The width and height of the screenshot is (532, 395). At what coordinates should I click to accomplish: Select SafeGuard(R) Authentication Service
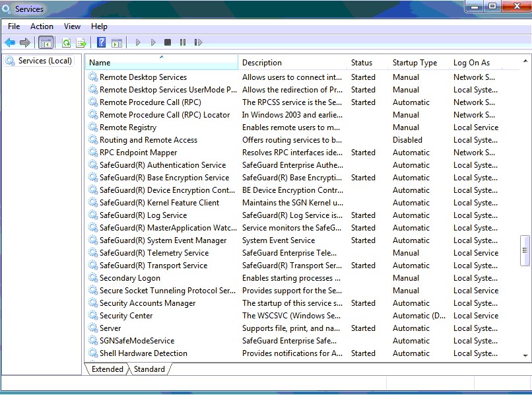pos(162,165)
